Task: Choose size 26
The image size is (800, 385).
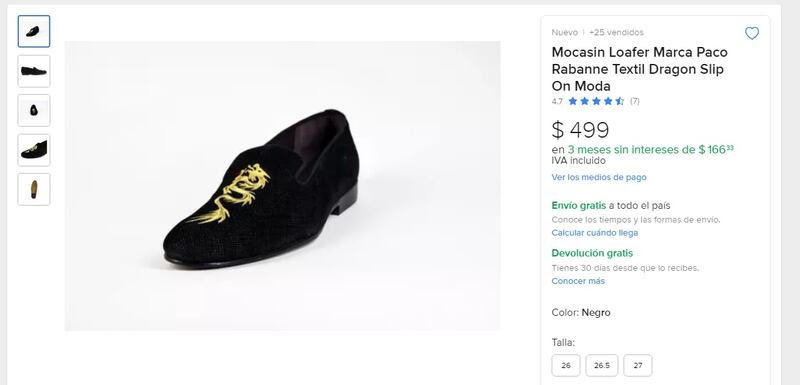Action: tap(566, 365)
